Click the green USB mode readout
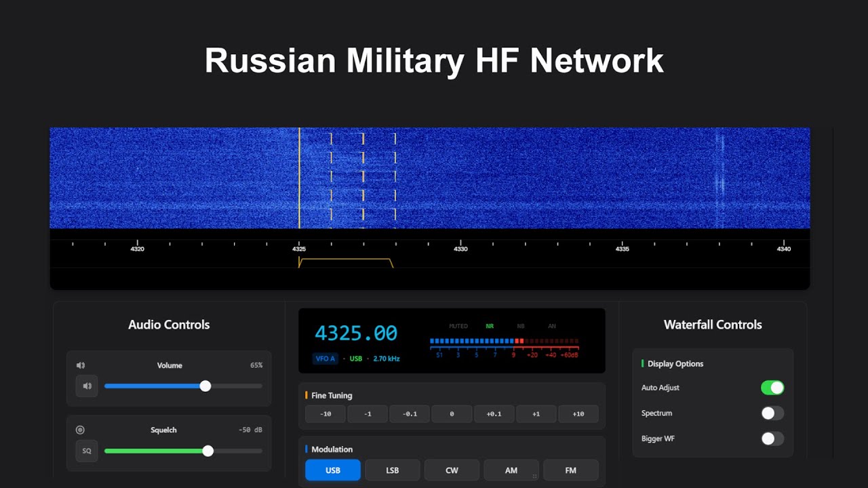The width and height of the screenshot is (868, 488). coord(356,359)
